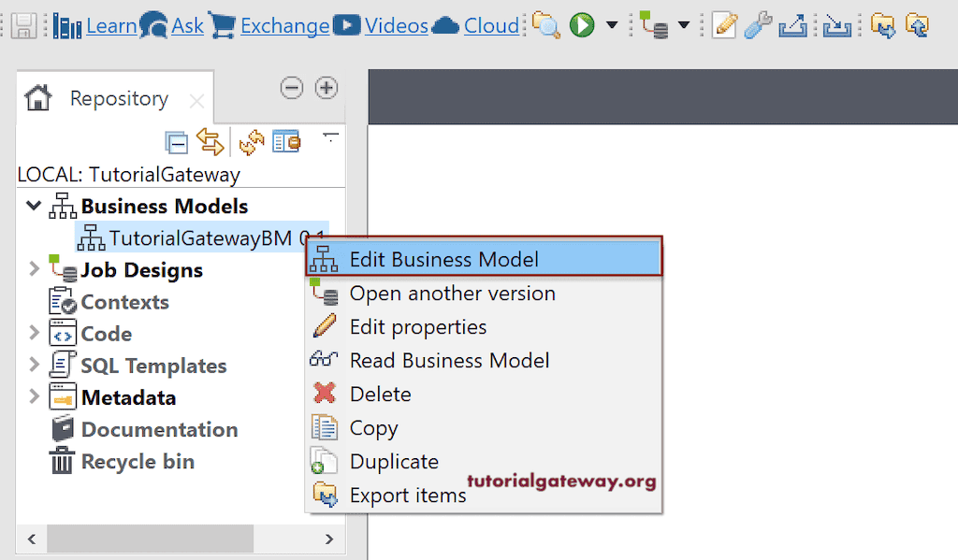Select TutorialGatewayBM item in tree

(202, 237)
